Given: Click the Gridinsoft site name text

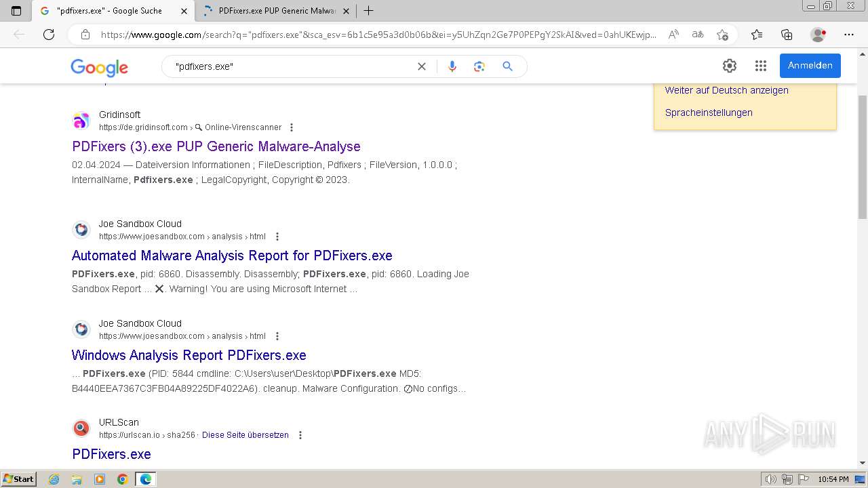Looking at the screenshot, I should (x=119, y=115).
